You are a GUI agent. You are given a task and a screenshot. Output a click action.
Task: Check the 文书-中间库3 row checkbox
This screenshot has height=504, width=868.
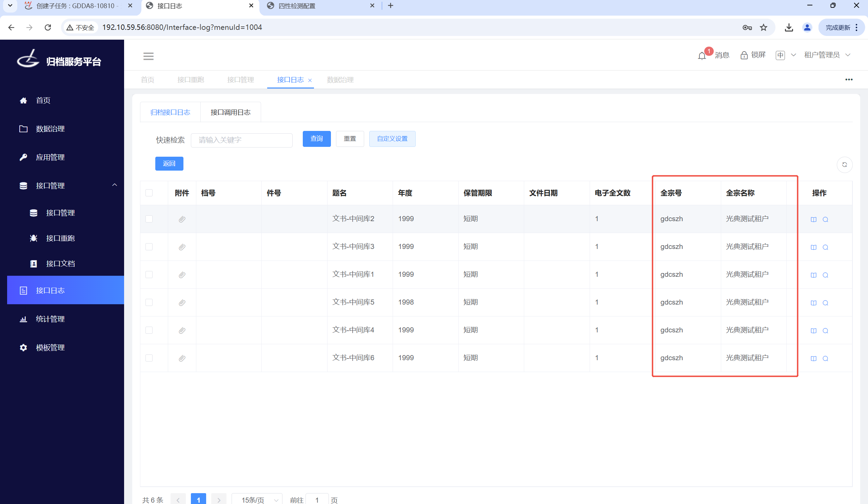[149, 247]
